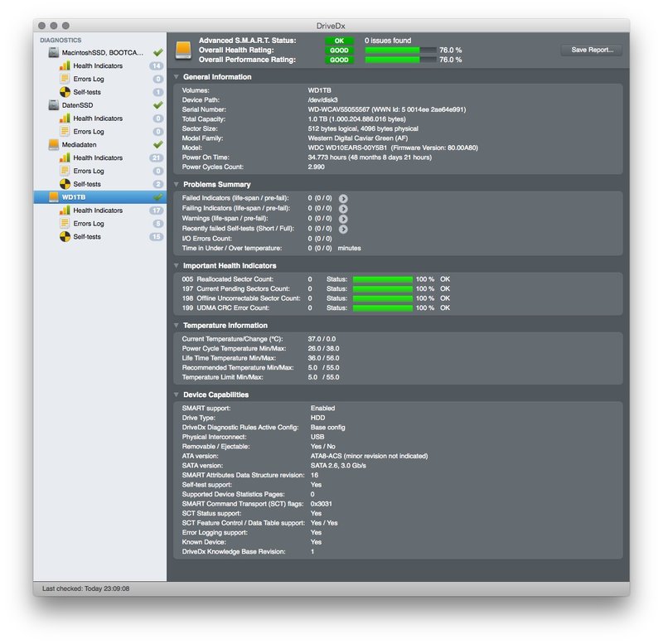Click the Reallocated Sector Count status bar
This screenshot has width=663, height=644.
pos(383,279)
